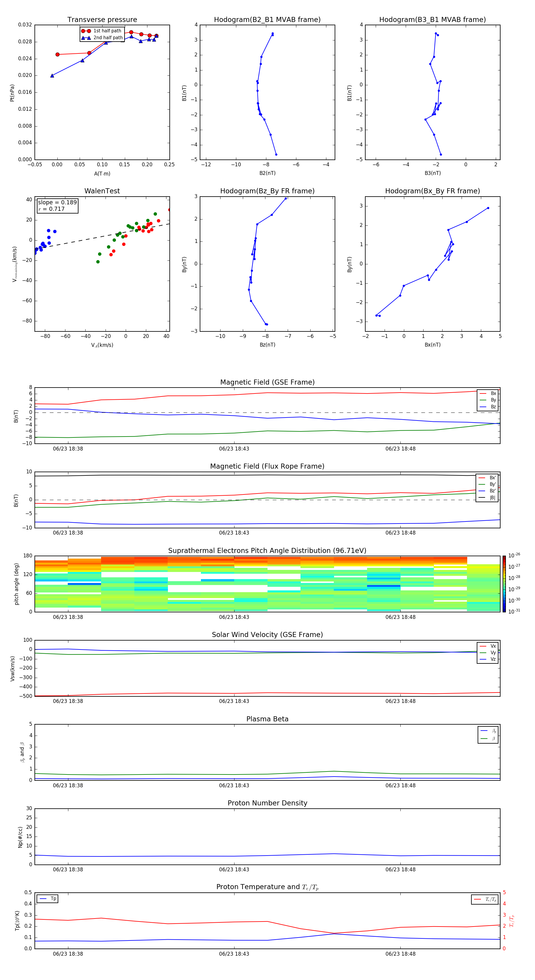
Task: Click the 'WalenTest' plot title
Action: [x=102, y=191]
